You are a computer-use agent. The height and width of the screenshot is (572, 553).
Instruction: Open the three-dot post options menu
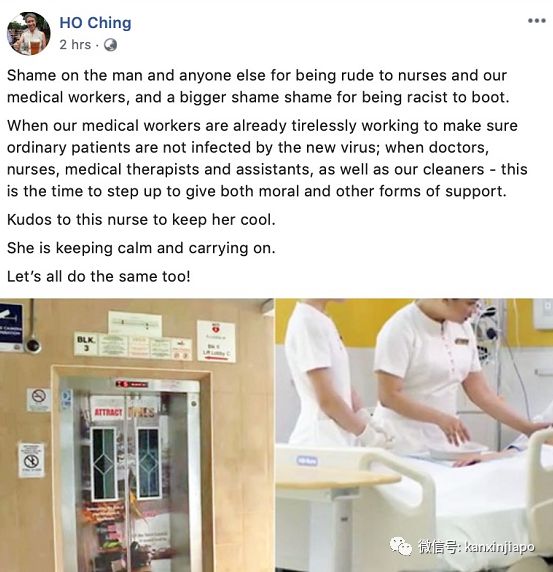coord(537,21)
